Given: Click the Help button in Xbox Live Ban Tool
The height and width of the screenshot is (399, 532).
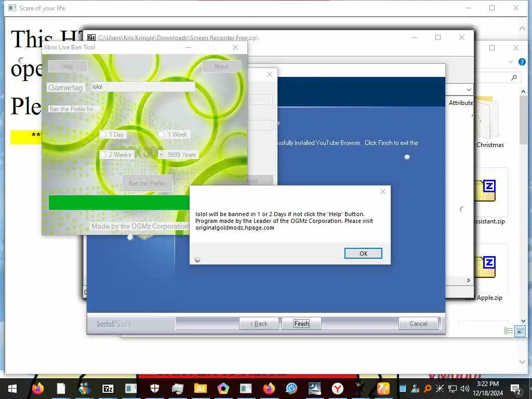Looking at the screenshot, I should point(68,66).
